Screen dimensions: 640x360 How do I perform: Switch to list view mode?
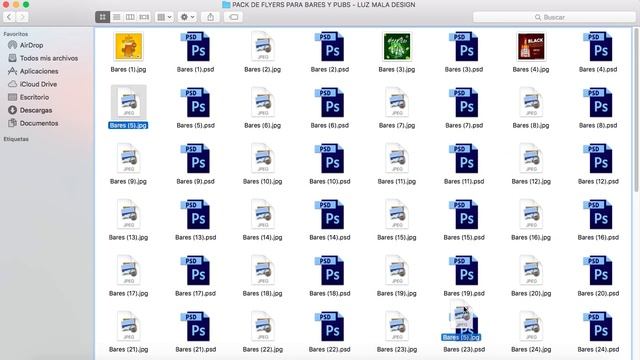[x=116, y=17]
